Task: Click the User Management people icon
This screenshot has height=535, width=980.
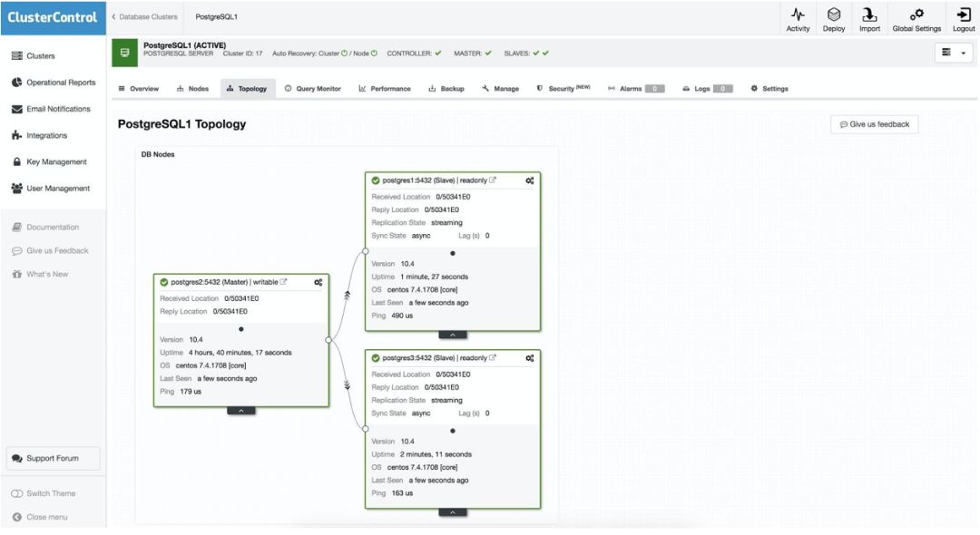Action: tap(17, 189)
